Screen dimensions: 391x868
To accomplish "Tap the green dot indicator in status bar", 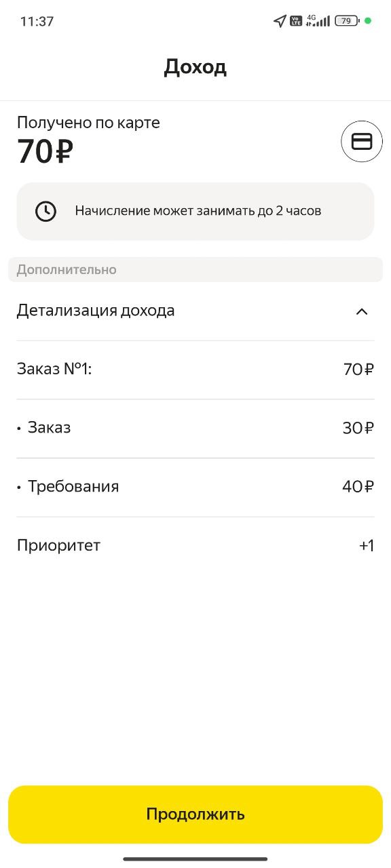I will [x=368, y=21].
